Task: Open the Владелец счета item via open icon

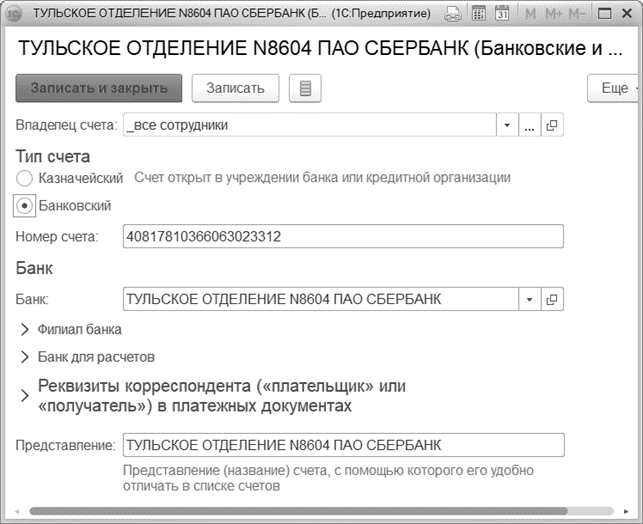Action: click(552, 125)
